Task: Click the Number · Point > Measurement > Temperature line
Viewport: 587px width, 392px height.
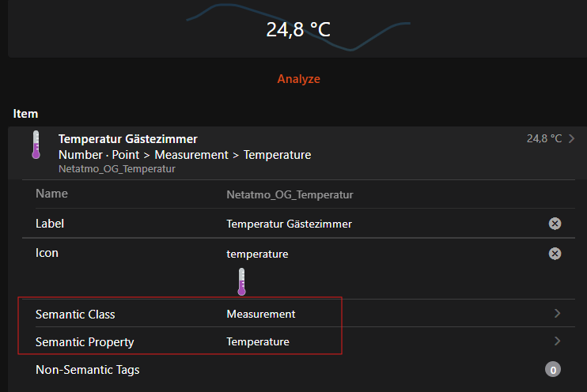Action: point(184,155)
